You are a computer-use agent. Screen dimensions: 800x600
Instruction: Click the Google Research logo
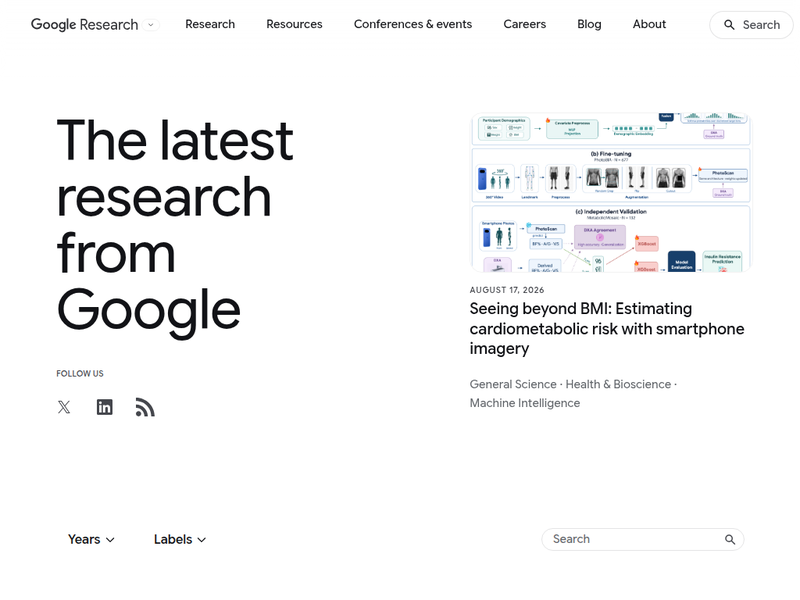pyautogui.click(x=85, y=24)
